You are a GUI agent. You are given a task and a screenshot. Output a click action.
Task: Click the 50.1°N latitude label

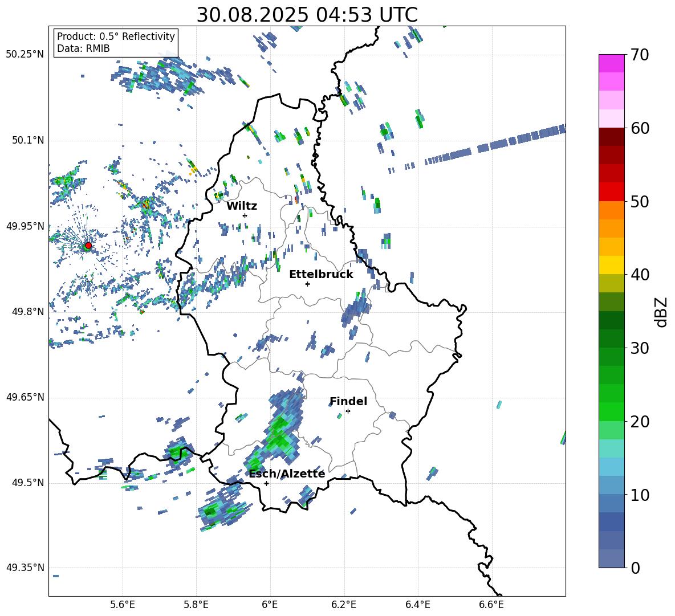click(27, 140)
